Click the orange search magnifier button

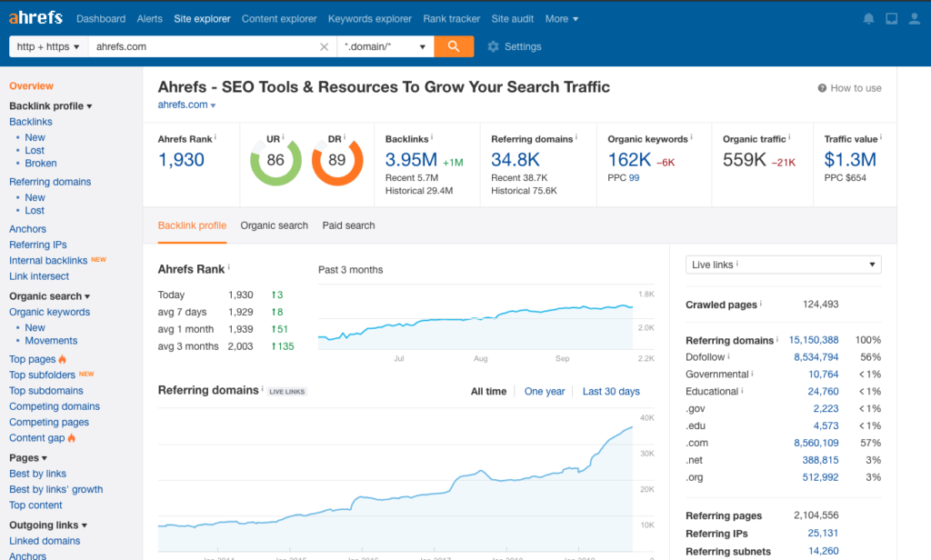(x=454, y=46)
